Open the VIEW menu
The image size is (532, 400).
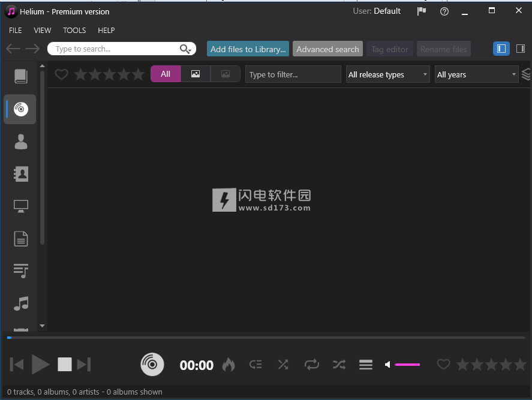coord(43,31)
